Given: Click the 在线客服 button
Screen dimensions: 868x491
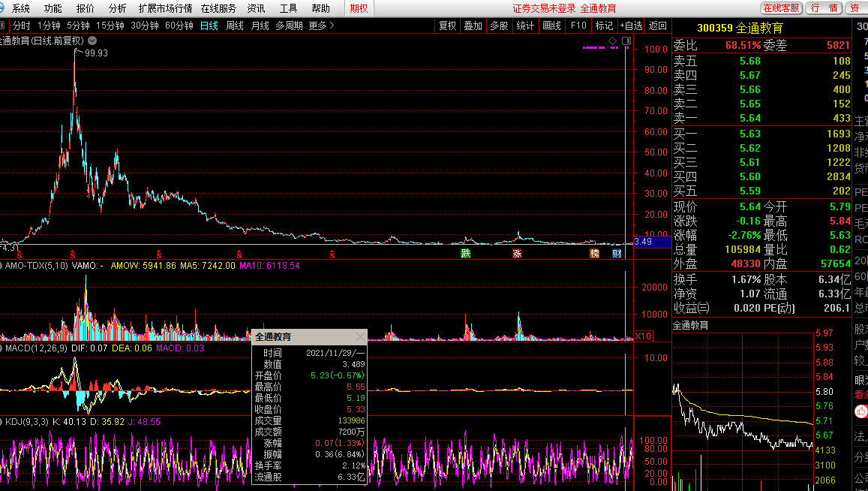Looking at the screenshot, I should [x=781, y=8].
